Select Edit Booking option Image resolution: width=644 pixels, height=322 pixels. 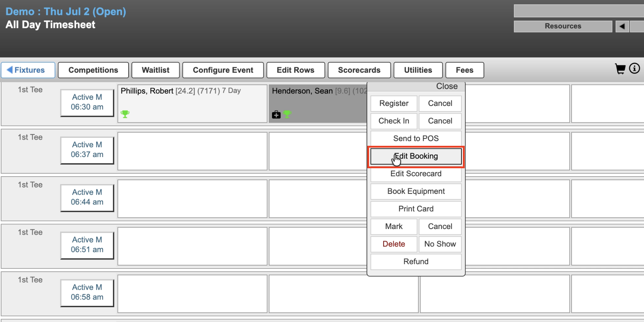[416, 156]
